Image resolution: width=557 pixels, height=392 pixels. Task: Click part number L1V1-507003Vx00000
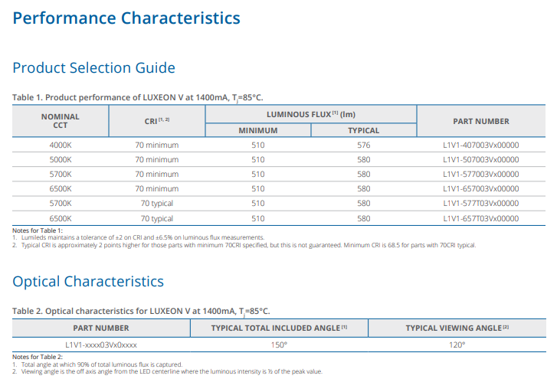(480, 160)
